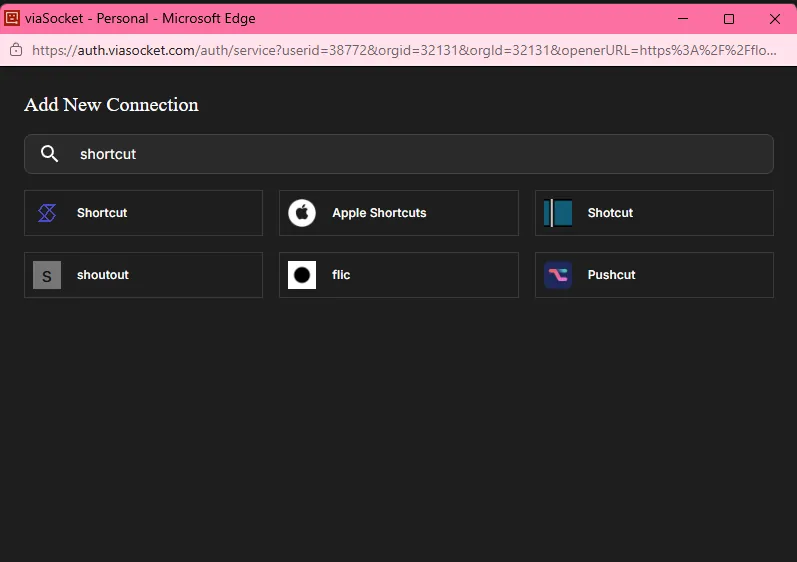Choose the flic connection label
797x562 pixels.
[341, 275]
